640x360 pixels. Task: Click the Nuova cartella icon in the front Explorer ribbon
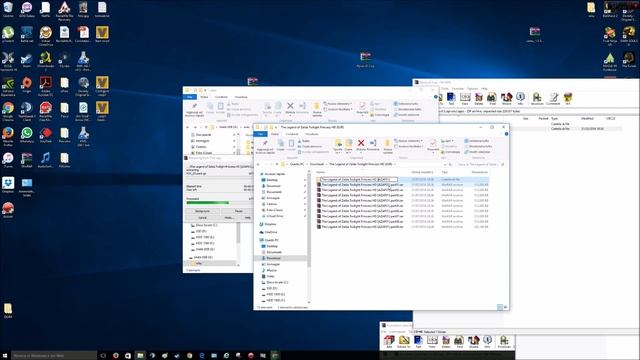[387, 143]
